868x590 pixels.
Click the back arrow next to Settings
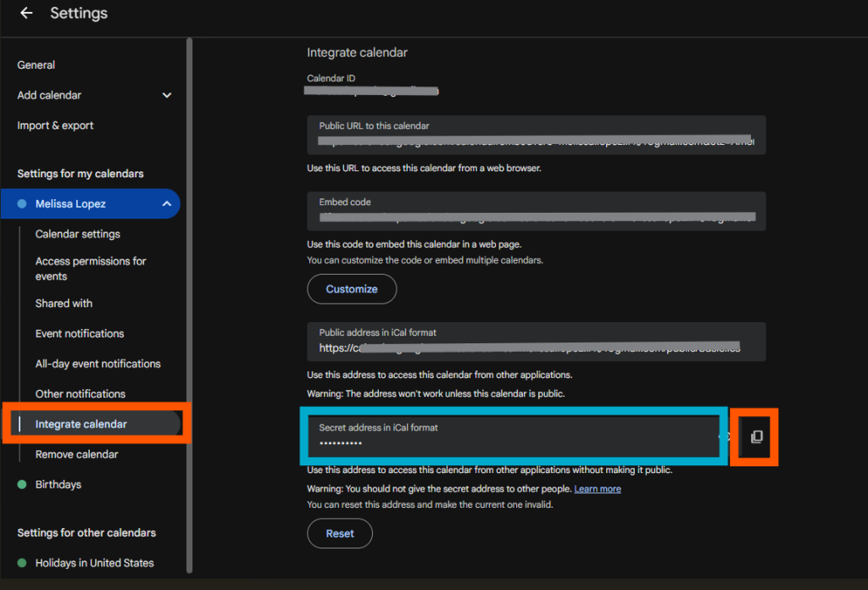point(26,14)
